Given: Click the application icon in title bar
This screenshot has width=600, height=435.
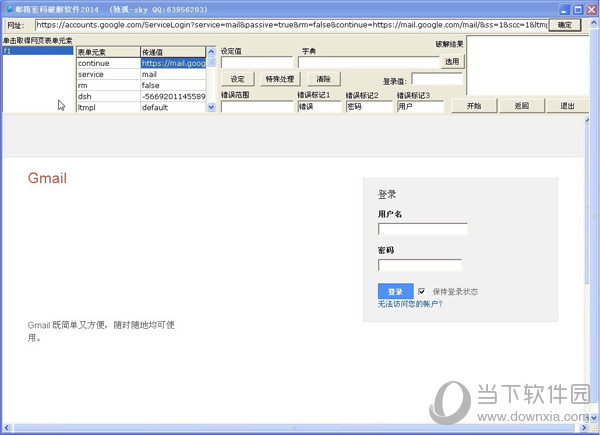Looking at the screenshot, I should [x=8, y=9].
